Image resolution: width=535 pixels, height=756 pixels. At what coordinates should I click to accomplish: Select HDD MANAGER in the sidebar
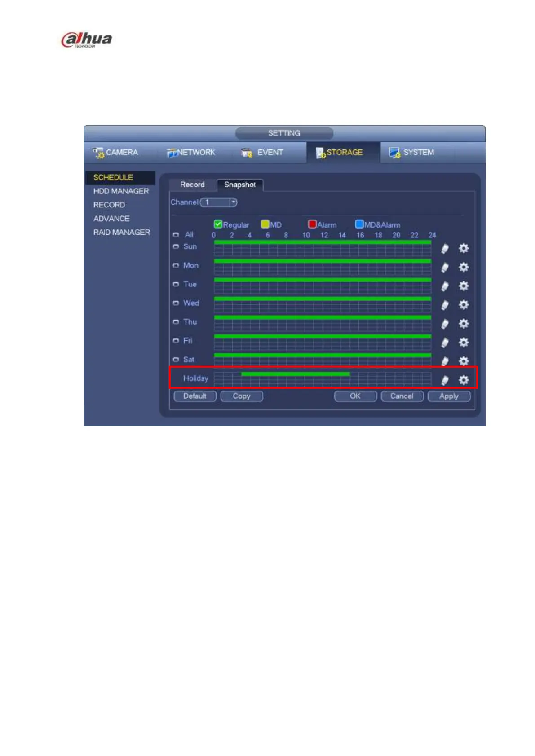tap(121, 191)
